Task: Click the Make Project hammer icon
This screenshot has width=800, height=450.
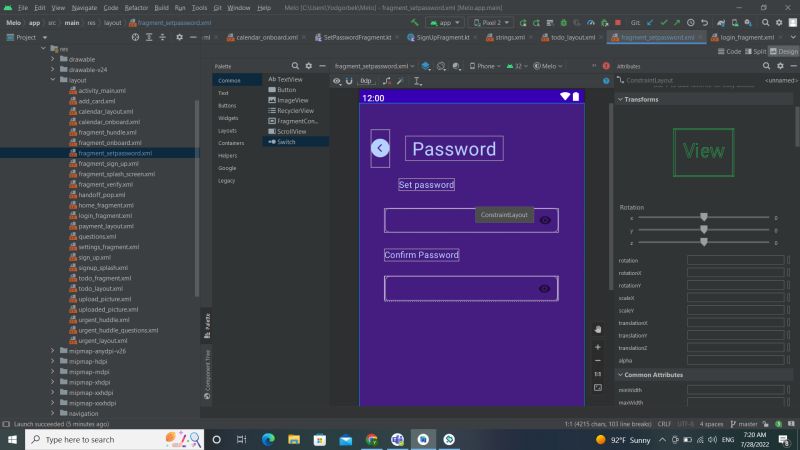Action: tap(414, 22)
